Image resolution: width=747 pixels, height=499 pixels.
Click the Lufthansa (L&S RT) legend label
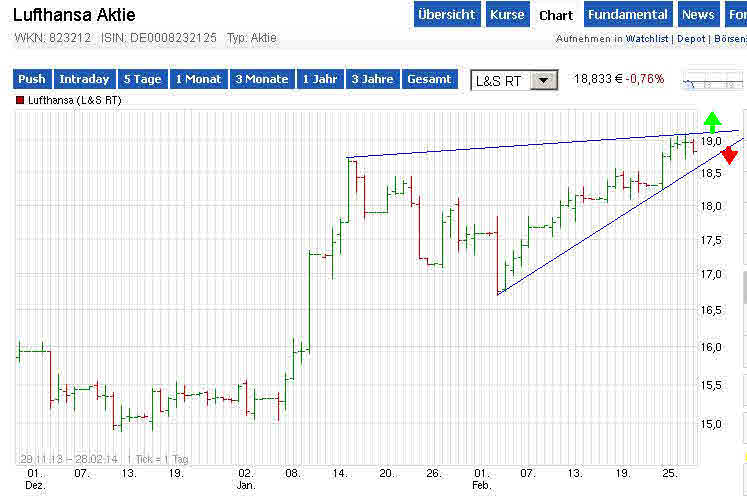(74, 100)
